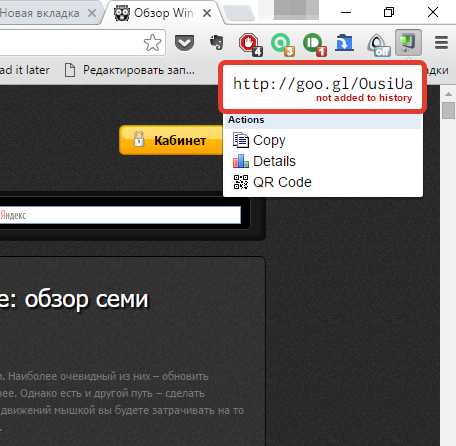
Task: Open the Evernote elephant extension
Action: (x=217, y=43)
